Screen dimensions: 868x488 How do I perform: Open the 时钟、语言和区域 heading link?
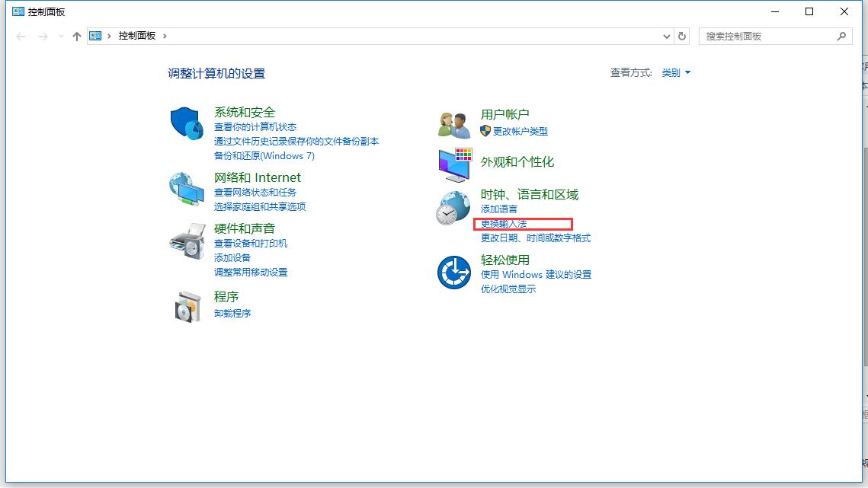[x=529, y=195]
